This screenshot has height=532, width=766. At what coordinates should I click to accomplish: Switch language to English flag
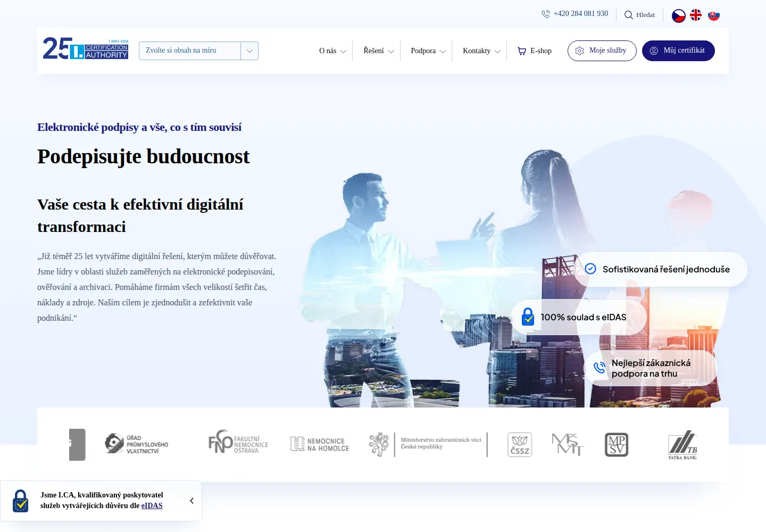point(696,15)
